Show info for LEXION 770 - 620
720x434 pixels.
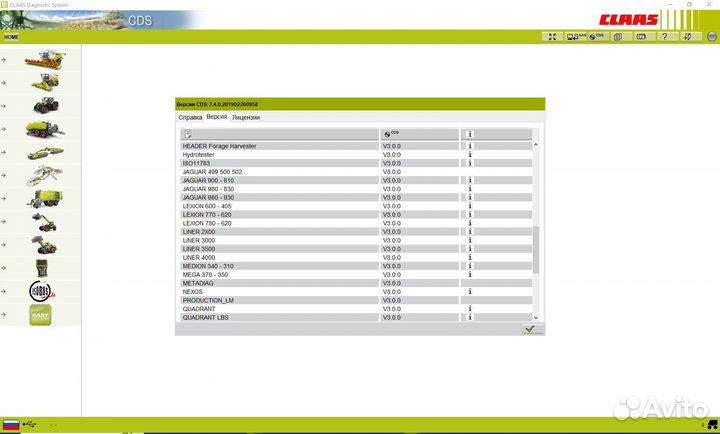pos(470,214)
